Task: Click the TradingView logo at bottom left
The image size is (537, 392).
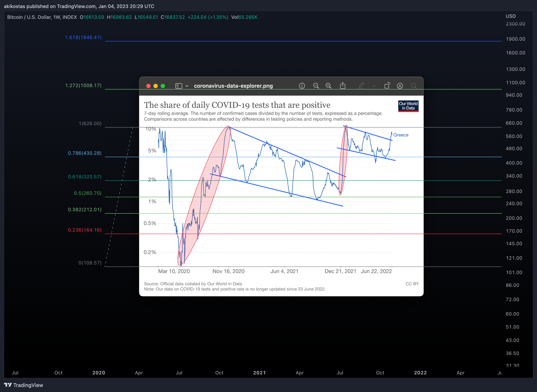Action: [x=23, y=385]
